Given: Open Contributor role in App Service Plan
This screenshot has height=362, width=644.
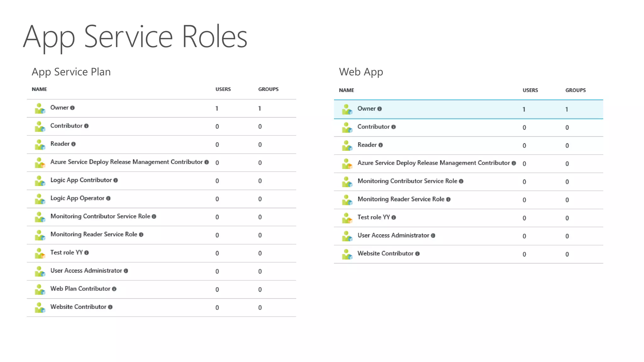Looking at the screenshot, I should [x=66, y=126].
